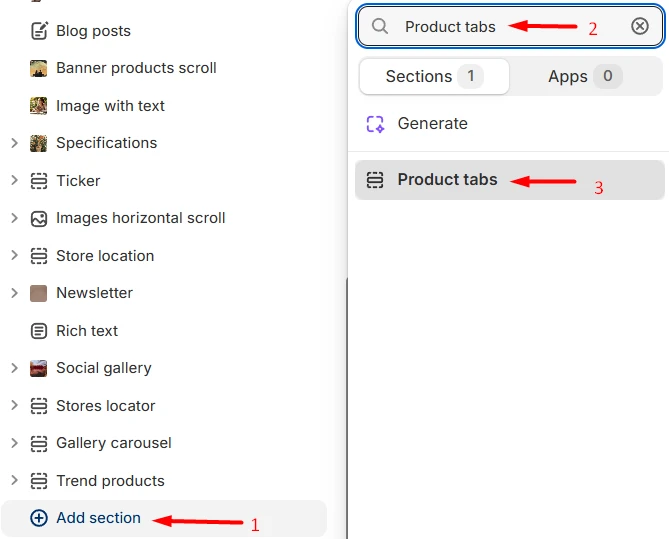Select Social gallery row label
669x539 pixels.
[x=104, y=368]
